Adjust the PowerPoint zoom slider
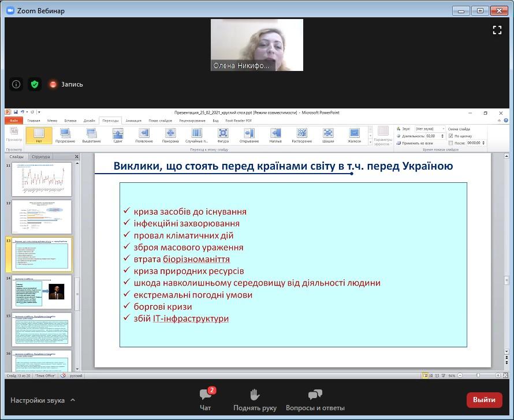This screenshot has height=420, width=514. (x=478, y=375)
